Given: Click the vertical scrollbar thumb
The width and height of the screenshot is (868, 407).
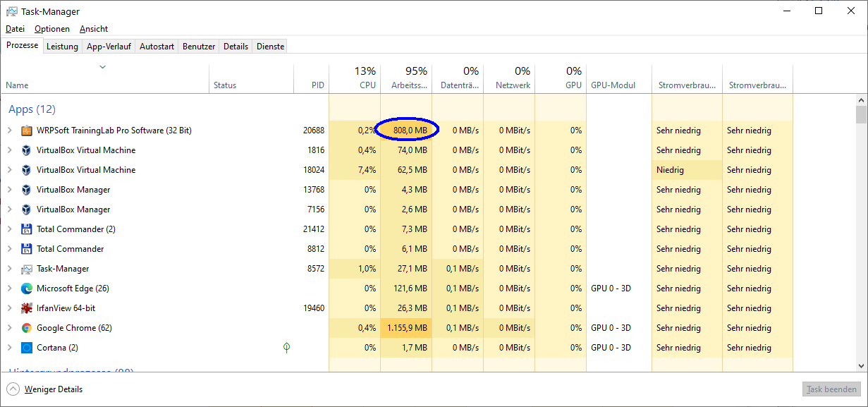Looking at the screenshot, I should point(861,115).
